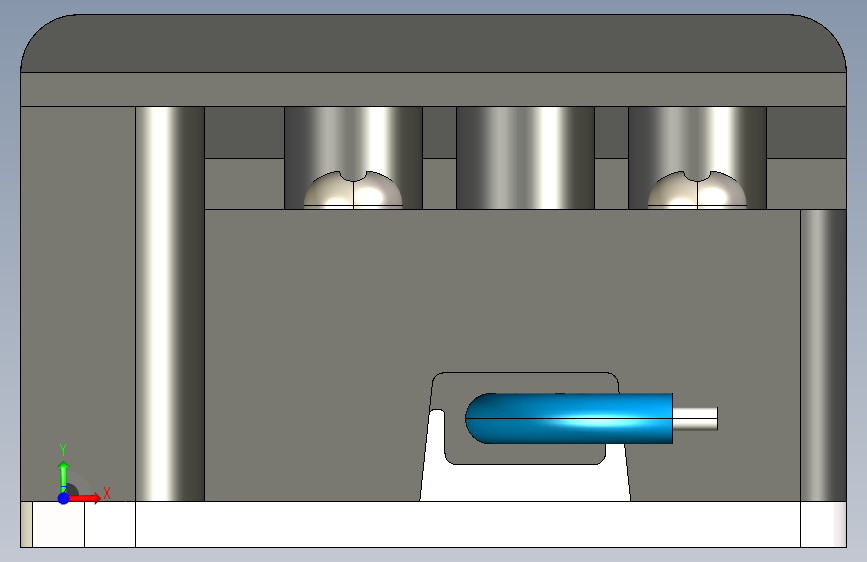Viewport: 867px width, 562px height.
Task: Select the white base plate at bottom
Action: pyautogui.click(x=434, y=524)
